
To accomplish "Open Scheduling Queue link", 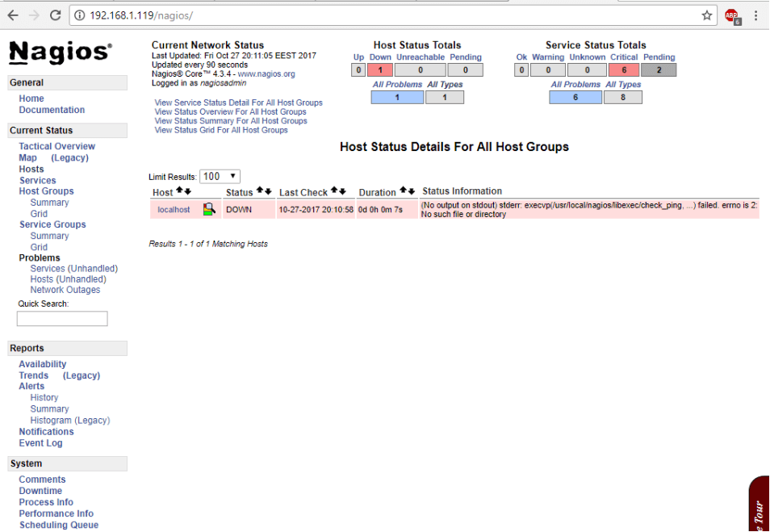I will [x=59, y=525].
